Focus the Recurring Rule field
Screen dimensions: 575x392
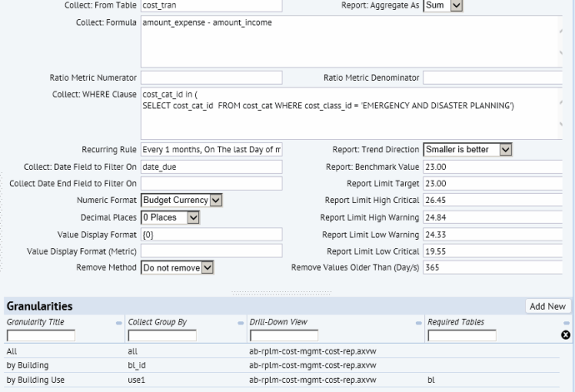pos(211,150)
